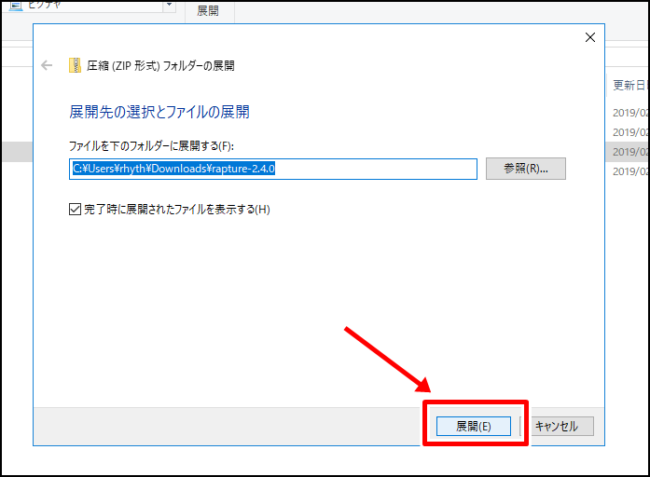
Task: Click the zip folder icon in title
Action: click(75, 65)
